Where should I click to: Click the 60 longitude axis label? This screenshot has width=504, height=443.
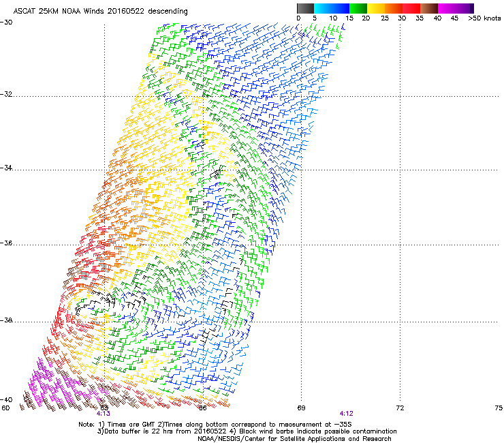coord(5,408)
